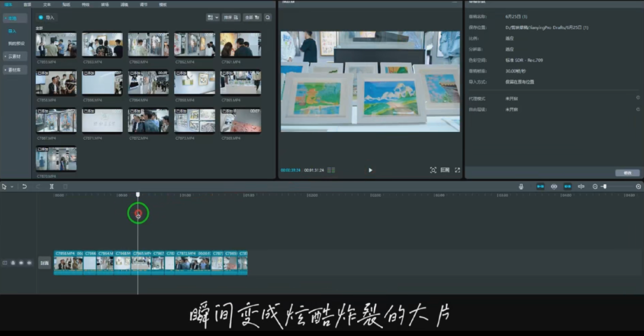This screenshot has height=336, width=644.
Task: Open the search icon in media panel
Action: coord(268,17)
